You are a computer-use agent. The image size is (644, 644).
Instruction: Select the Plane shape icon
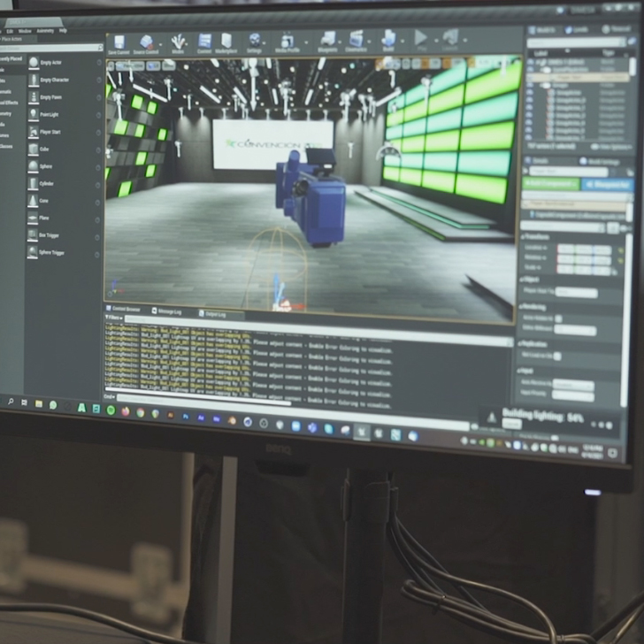click(x=33, y=218)
